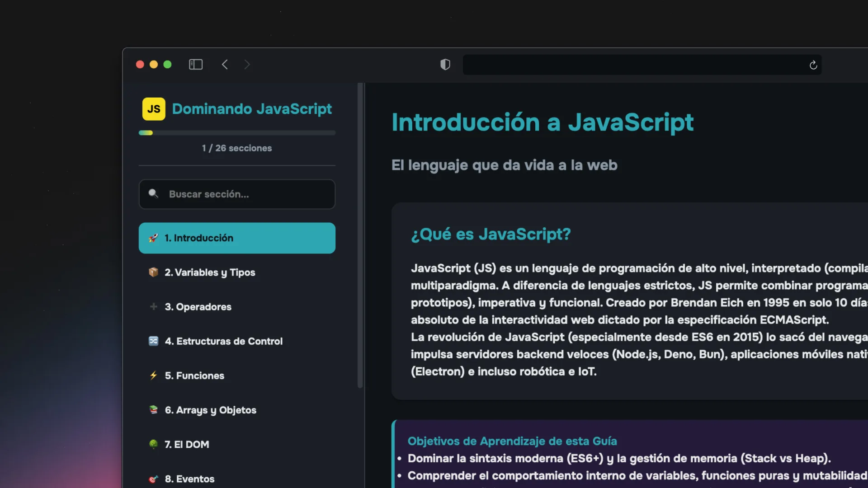Screen dimensions: 868x488
Task: Click the Introducción a JavaScript heading
Action: point(542,122)
